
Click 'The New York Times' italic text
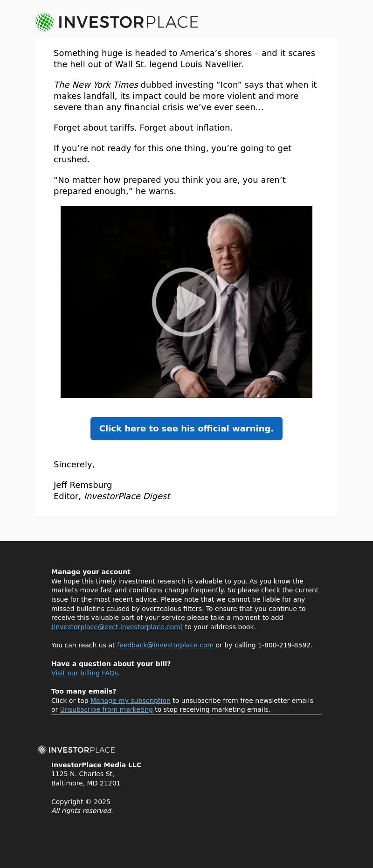tap(96, 85)
